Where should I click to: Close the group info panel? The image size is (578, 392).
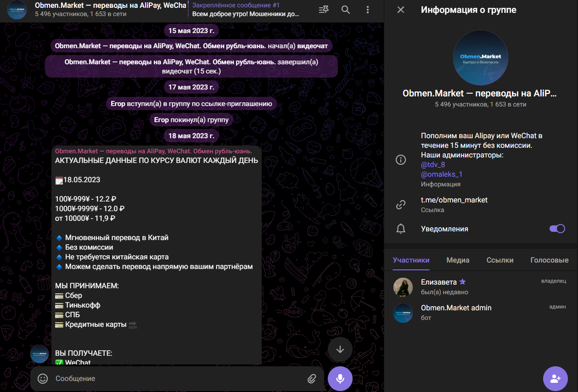point(401,10)
